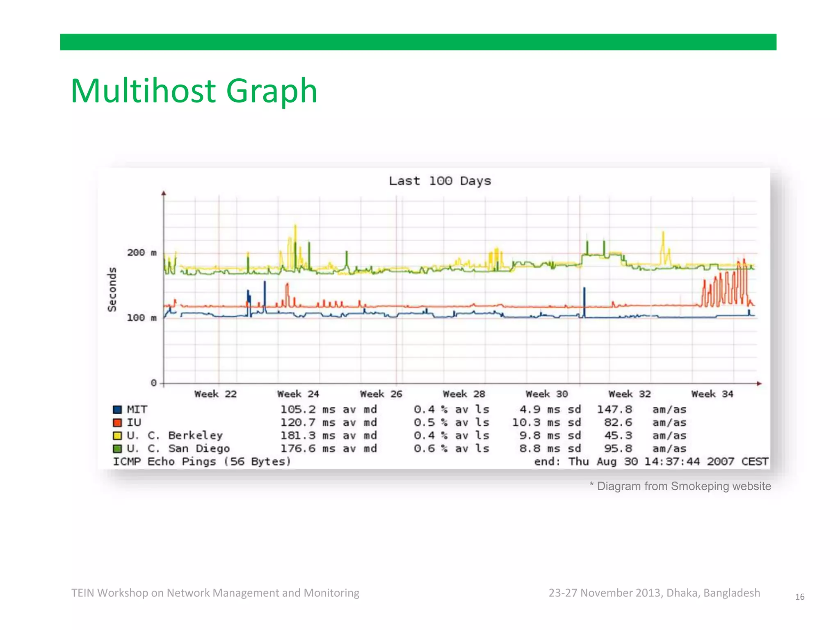
Task: Click the 'IU' legend label
Action: 134,422
